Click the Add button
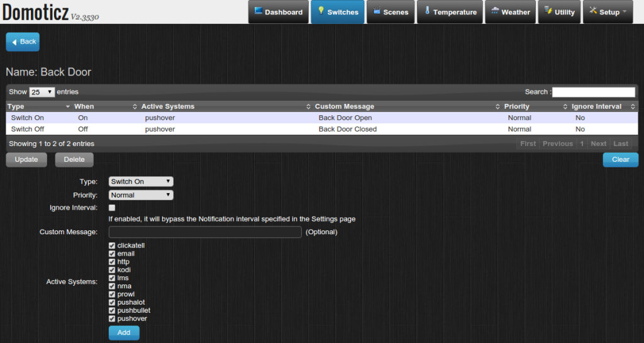644x343 pixels. tap(124, 333)
